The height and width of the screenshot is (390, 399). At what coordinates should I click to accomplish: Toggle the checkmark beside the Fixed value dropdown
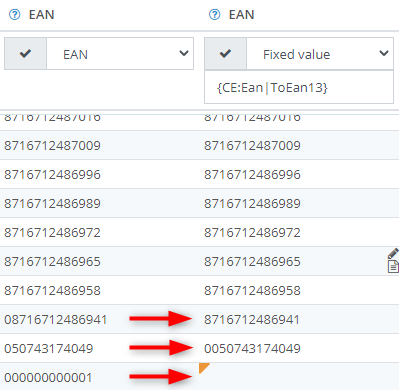click(x=225, y=53)
